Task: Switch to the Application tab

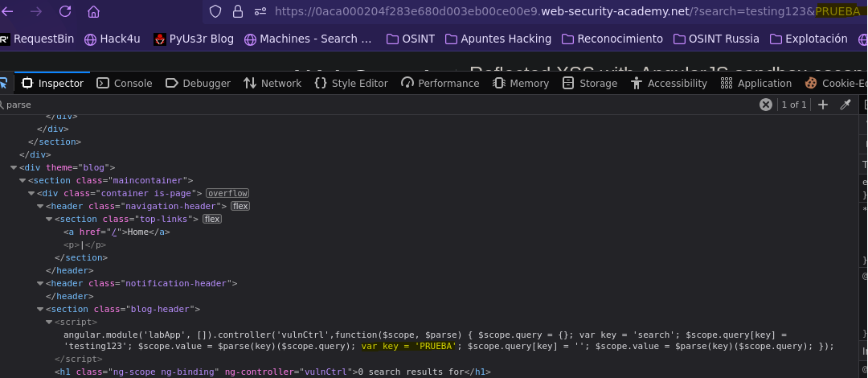Action: 756,83
